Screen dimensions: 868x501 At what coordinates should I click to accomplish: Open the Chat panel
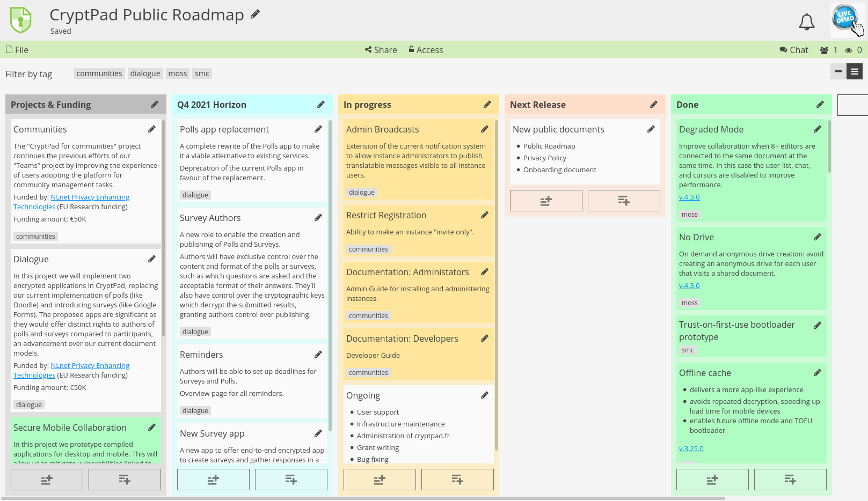coord(794,50)
